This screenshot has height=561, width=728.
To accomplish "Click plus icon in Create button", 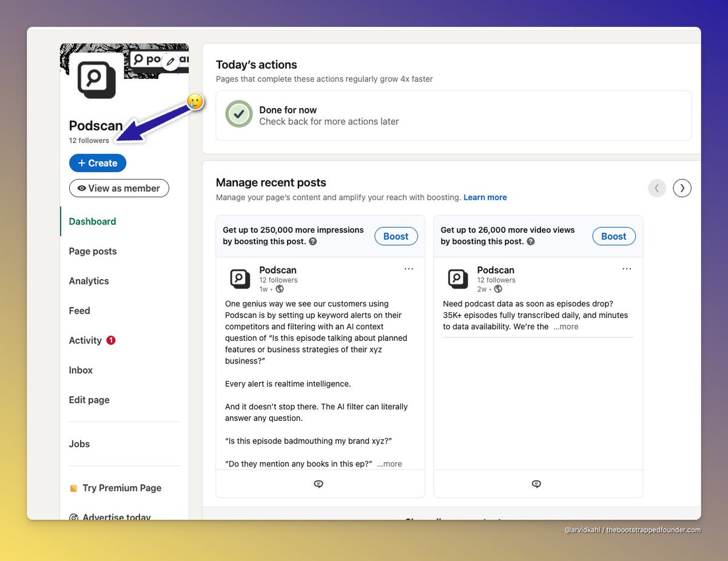I will tap(82, 163).
